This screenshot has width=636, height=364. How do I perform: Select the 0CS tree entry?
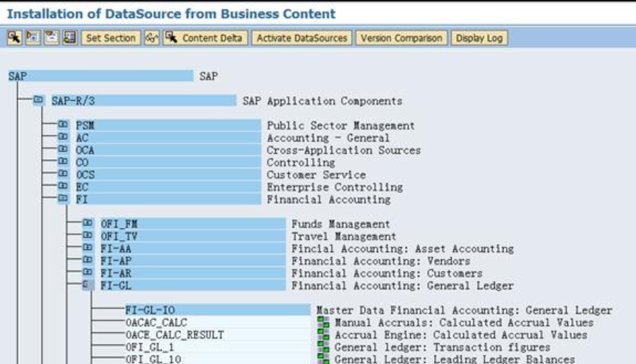click(168, 175)
